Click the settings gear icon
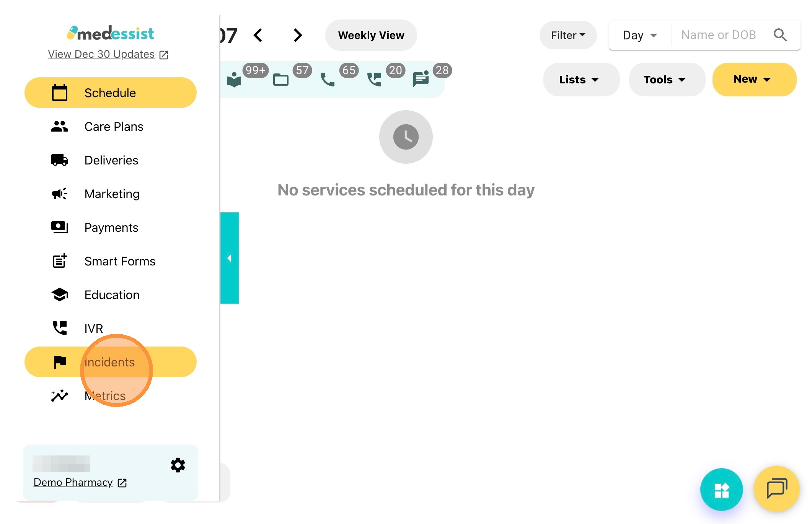812x524 pixels. pos(178,465)
